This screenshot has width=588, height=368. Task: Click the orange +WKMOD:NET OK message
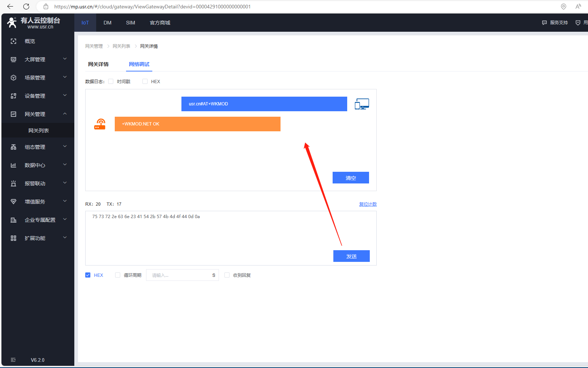point(197,124)
